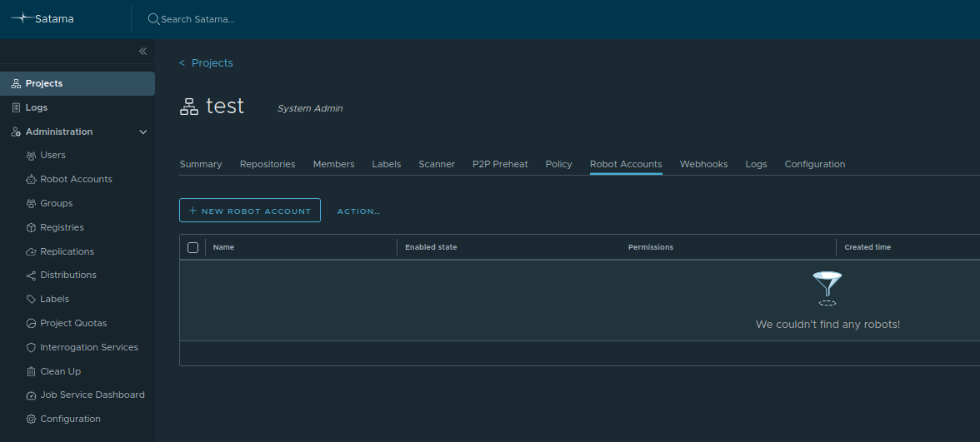980x442 pixels.
Task: Go back via Projects breadcrumb link
Action: click(x=212, y=63)
